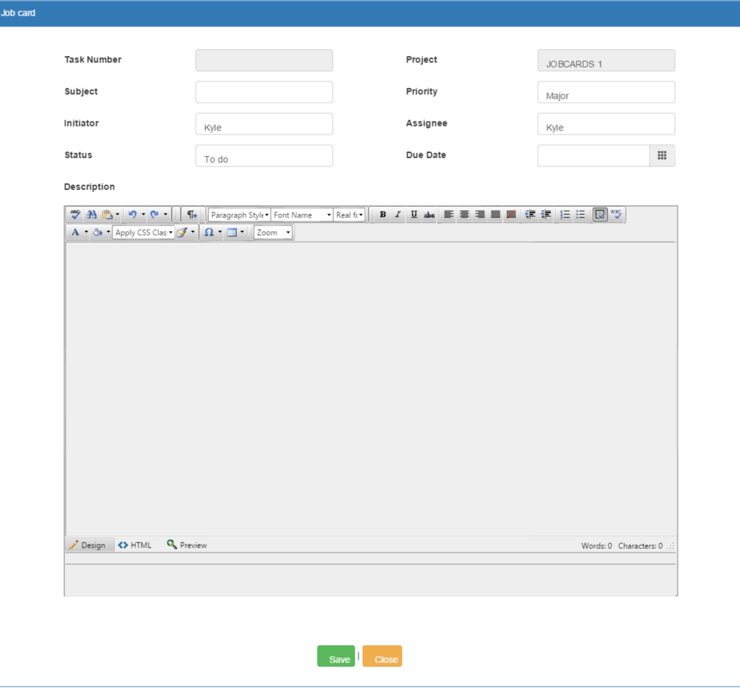The image size is (740, 700).
Task: Click the font color A icon
Action: point(75,232)
